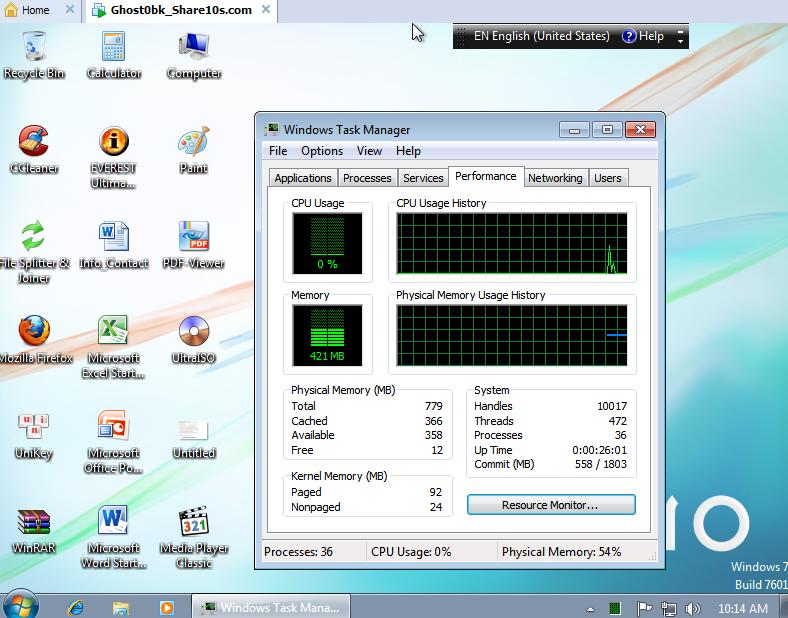788x618 pixels.
Task: Show hidden tray icons arrow
Action: tap(590, 609)
